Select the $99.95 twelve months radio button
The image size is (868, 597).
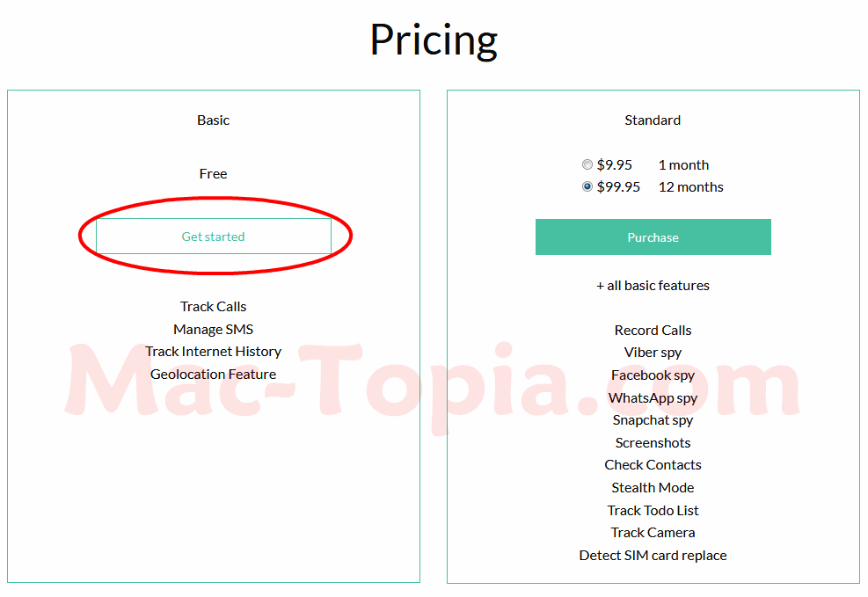pos(587,187)
